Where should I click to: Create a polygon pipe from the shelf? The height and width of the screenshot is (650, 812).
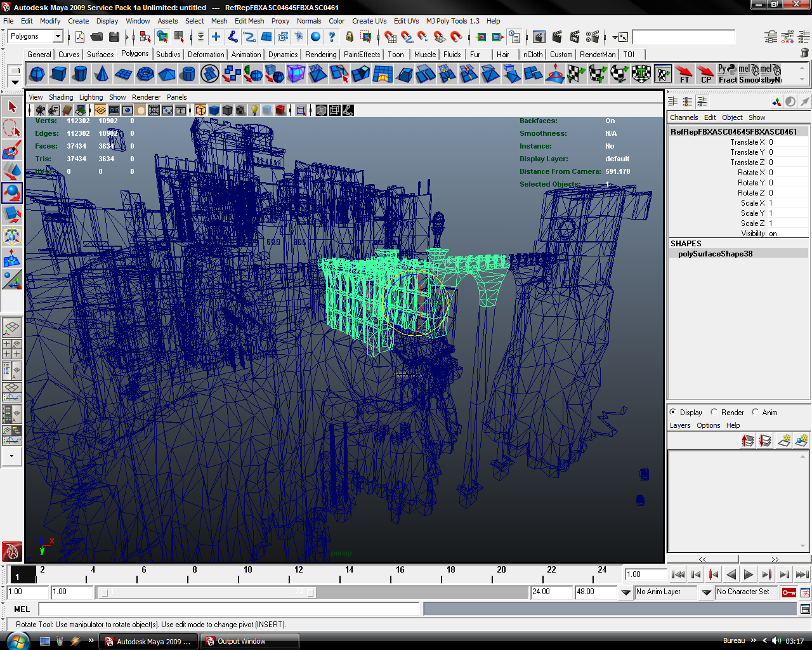click(188, 74)
